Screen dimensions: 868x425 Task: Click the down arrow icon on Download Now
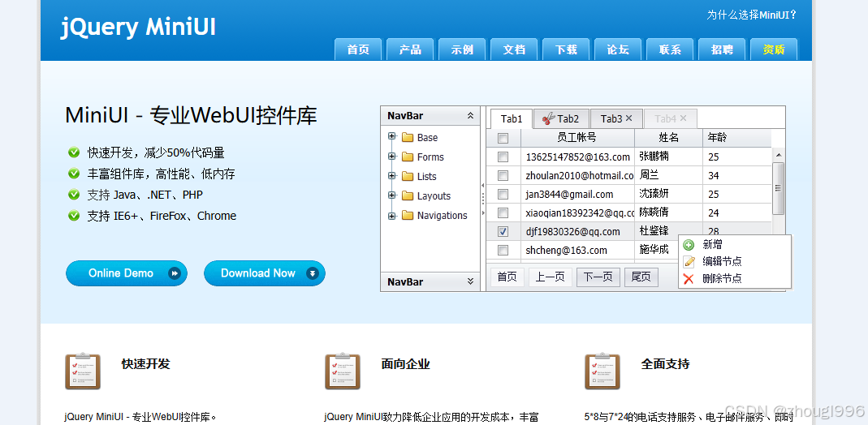313,273
